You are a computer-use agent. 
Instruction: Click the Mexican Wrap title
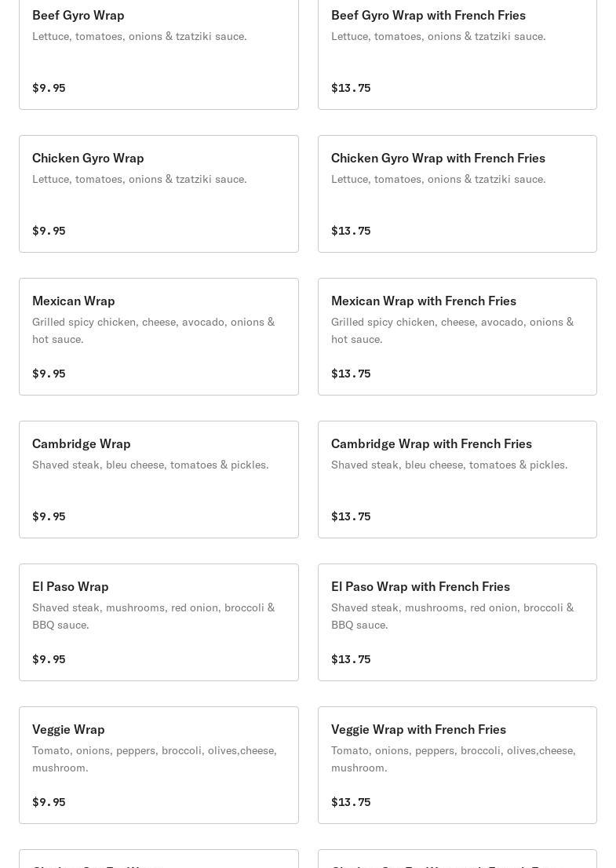point(74,301)
